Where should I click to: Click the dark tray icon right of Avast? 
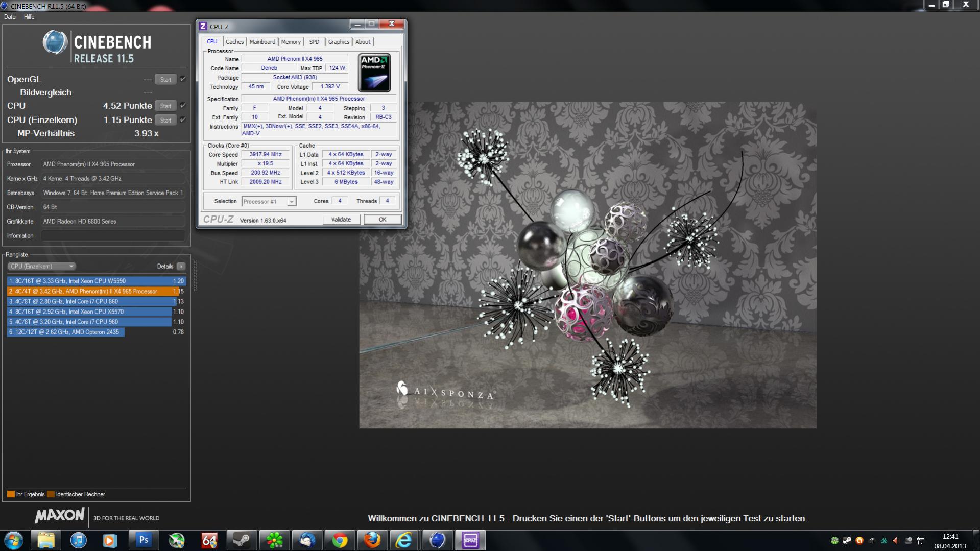point(872,540)
